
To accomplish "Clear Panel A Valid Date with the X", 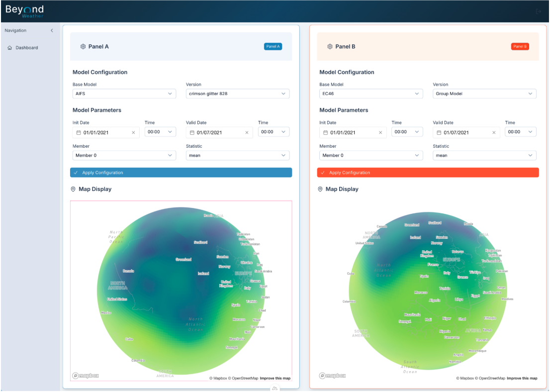I will coord(247,133).
